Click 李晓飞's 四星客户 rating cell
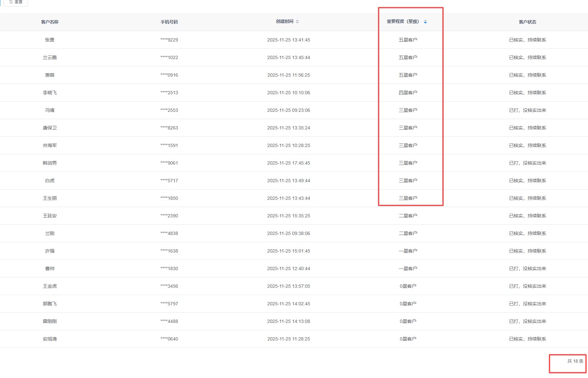Screen dimensions: 588x378 coord(408,93)
